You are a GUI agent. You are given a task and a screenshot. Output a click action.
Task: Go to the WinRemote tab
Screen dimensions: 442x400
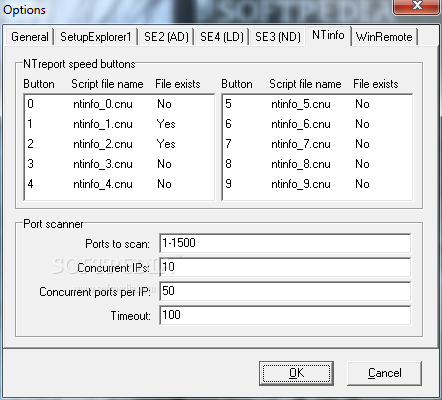(384, 37)
